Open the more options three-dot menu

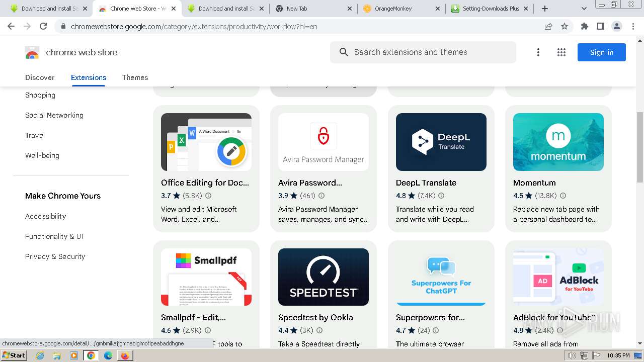(x=538, y=52)
